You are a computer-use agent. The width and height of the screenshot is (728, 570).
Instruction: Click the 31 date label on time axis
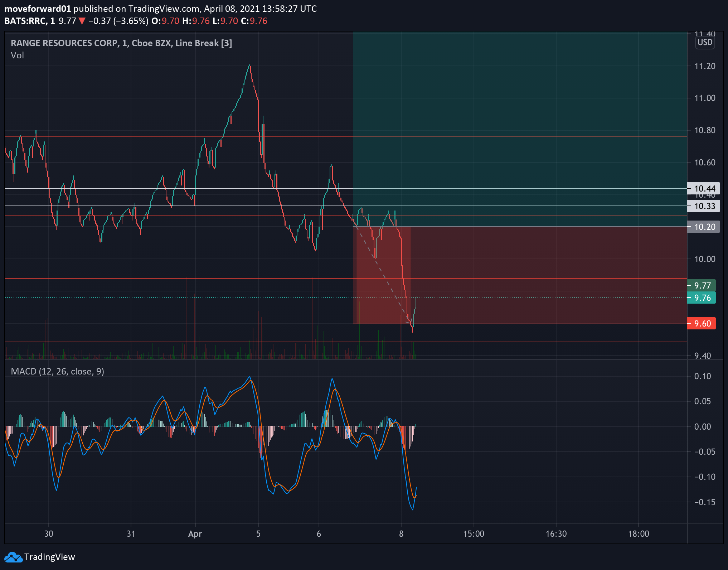pyautogui.click(x=131, y=534)
